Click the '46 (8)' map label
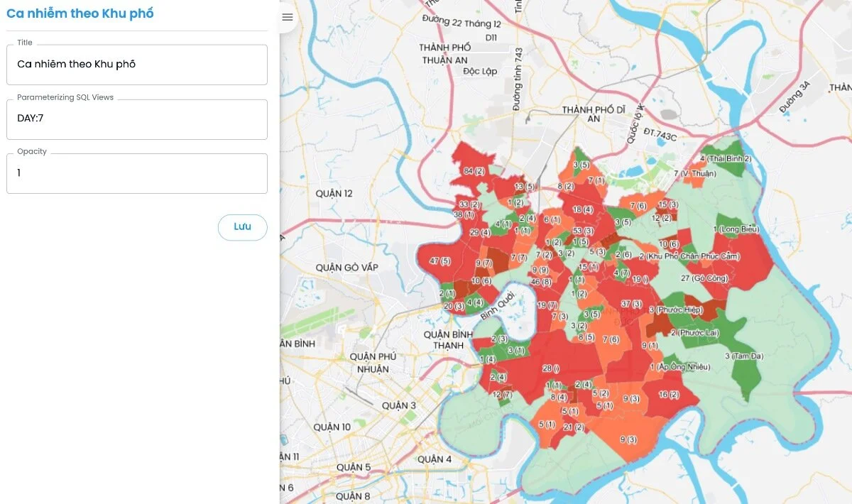This screenshot has width=852, height=504. point(541,282)
